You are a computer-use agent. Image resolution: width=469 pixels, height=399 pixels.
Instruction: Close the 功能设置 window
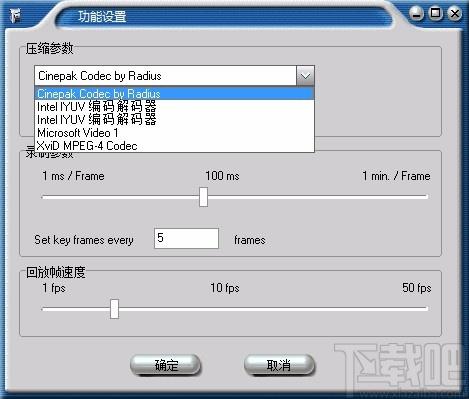pos(455,14)
